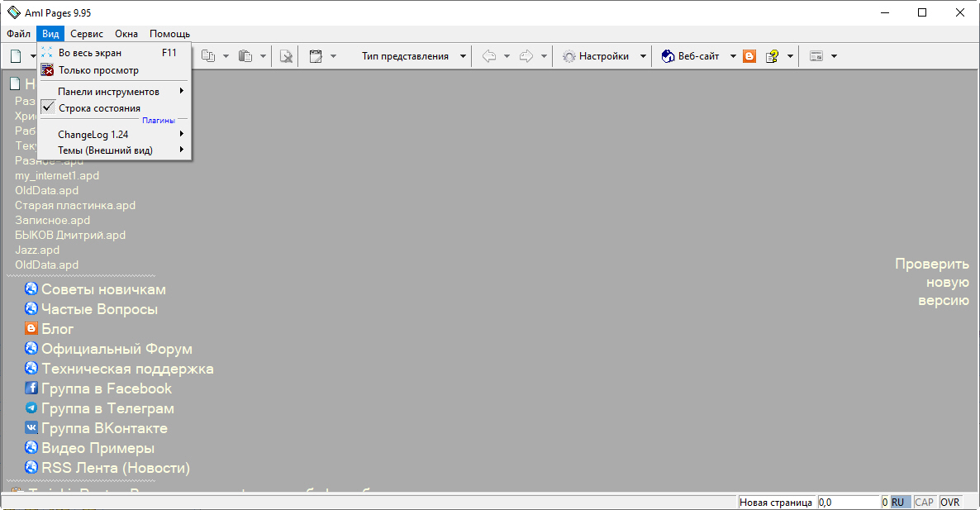
Task: Click the Во весь экран fullscreen icon
Action: tap(47, 53)
